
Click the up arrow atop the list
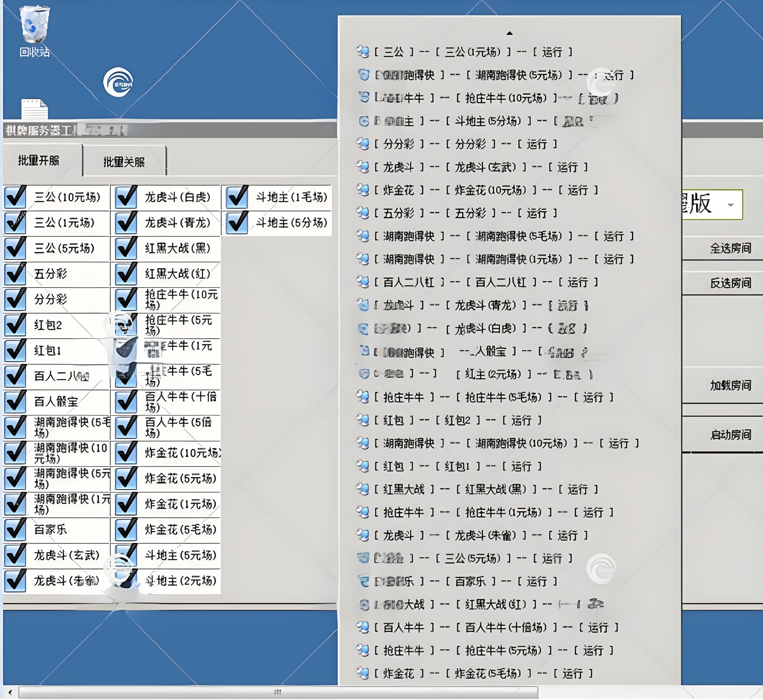(x=509, y=33)
